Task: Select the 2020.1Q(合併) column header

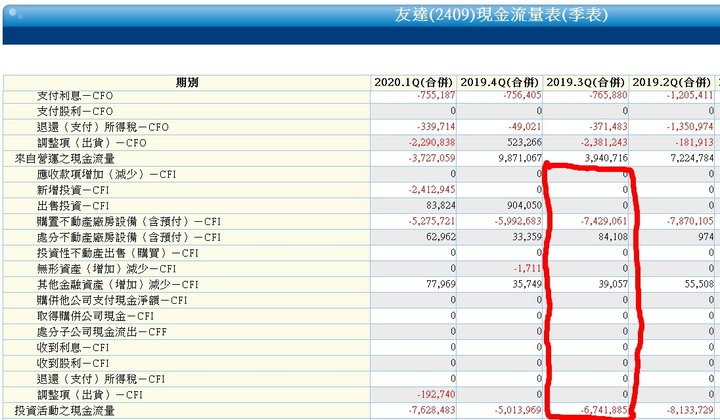Action: [413, 83]
